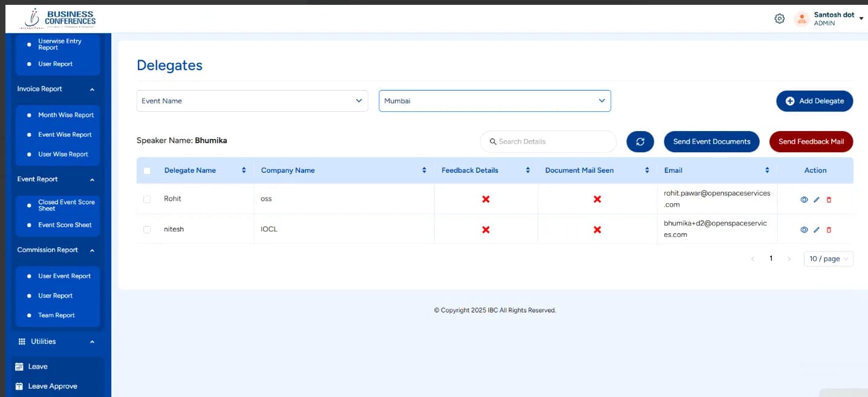Select the Leave calendar icon in sidebar
The width and height of the screenshot is (868, 397).
tap(20, 366)
